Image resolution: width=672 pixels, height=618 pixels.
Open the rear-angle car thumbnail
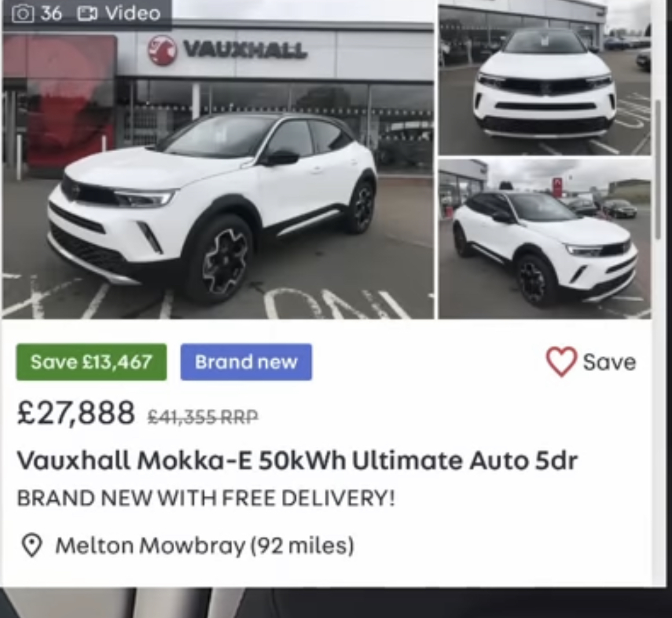pos(544,239)
